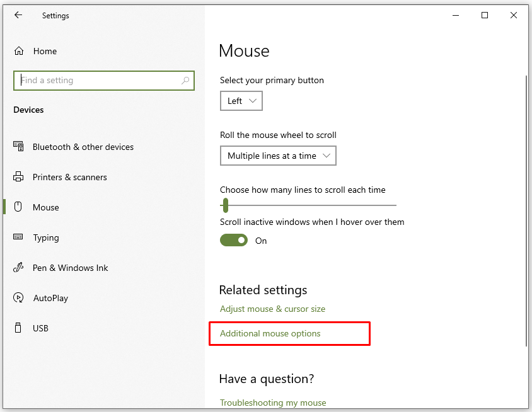Click the Typing keyboard icon
The image size is (532, 412).
coord(18,237)
